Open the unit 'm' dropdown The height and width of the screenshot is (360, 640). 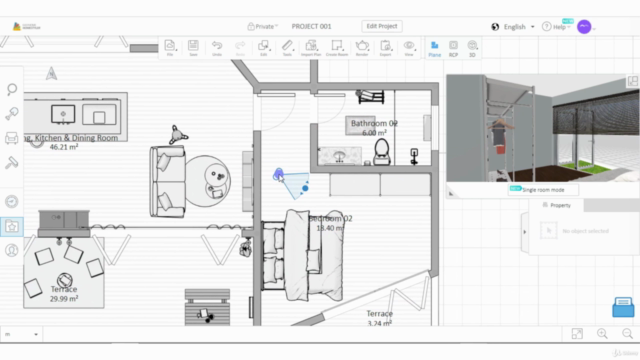pos(21,334)
